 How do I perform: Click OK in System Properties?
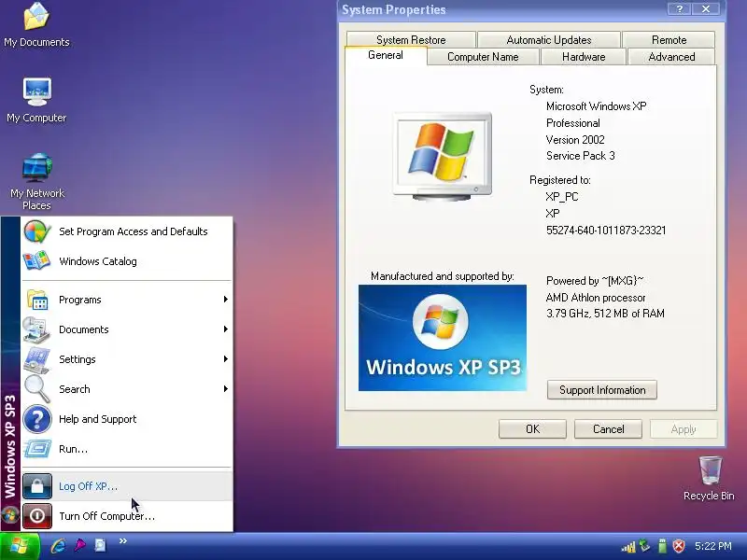point(532,429)
